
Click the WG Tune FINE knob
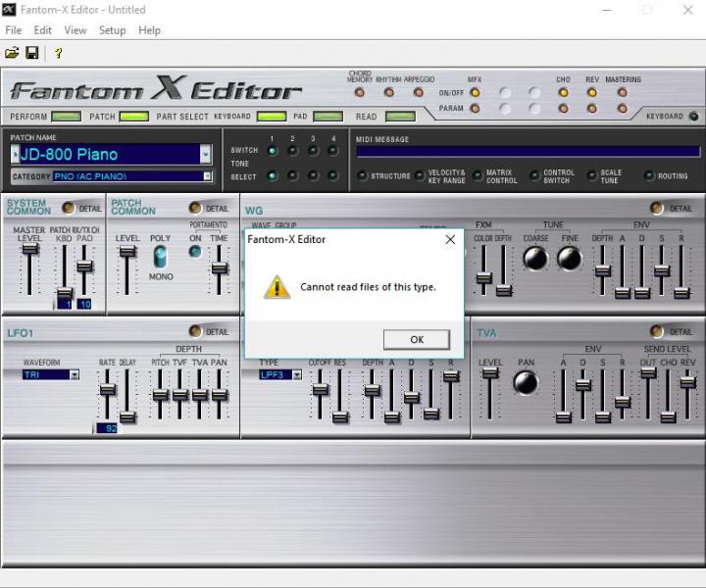(x=570, y=259)
